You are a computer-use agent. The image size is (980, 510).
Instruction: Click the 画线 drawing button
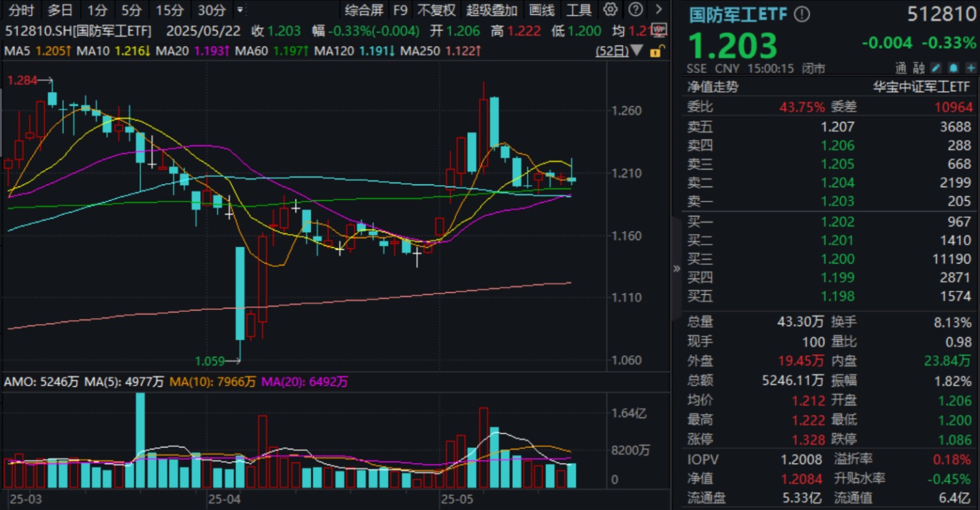tap(542, 10)
